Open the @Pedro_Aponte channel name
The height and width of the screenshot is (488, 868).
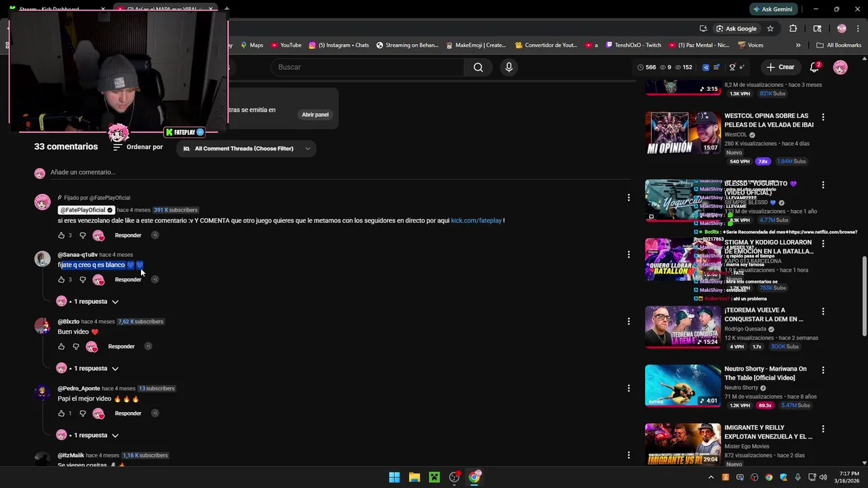click(x=79, y=388)
